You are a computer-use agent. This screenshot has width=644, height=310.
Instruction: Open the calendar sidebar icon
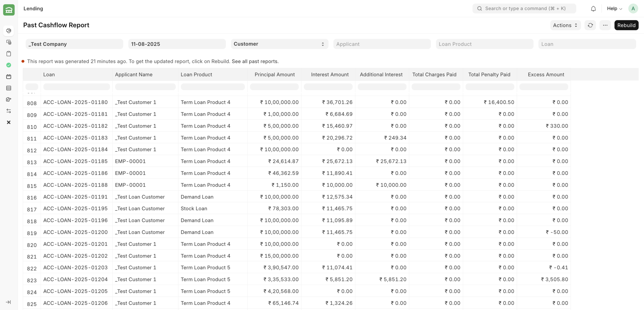coord(9,77)
